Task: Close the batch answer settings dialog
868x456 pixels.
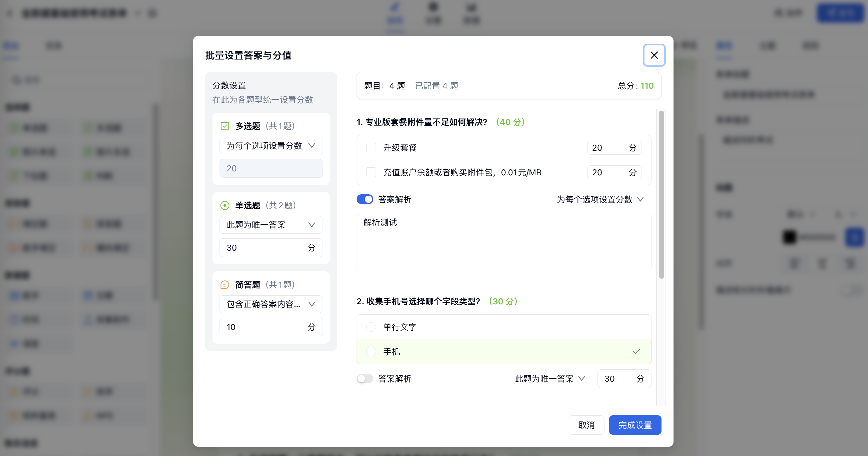Action: [x=654, y=55]
